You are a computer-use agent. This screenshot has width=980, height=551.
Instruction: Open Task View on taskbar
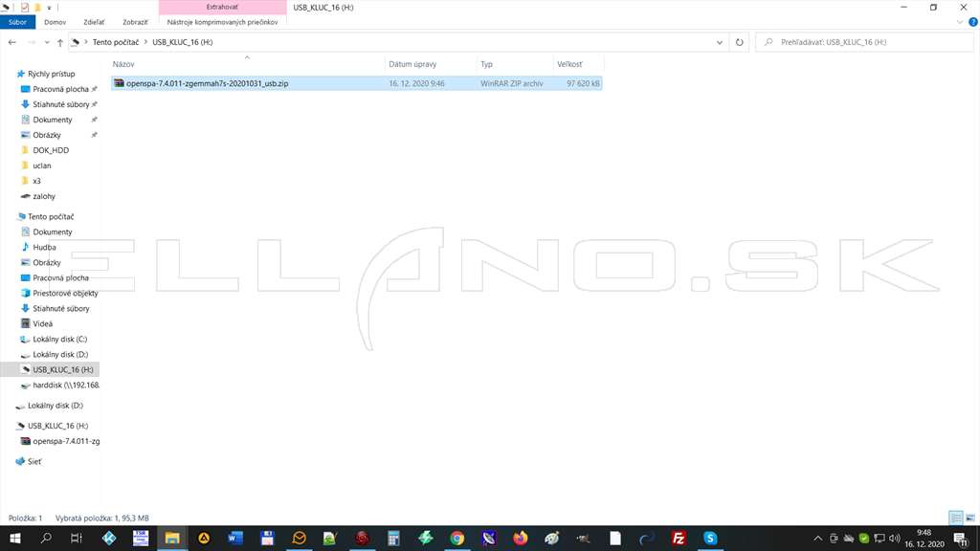[x=77, y=538]
